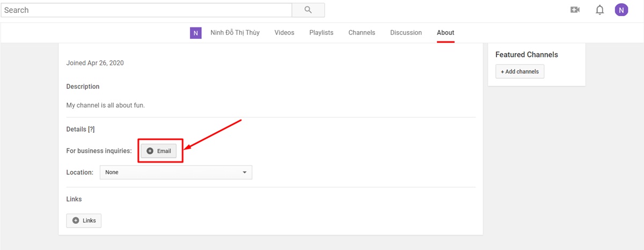
Task: Open the account avatar menu
Action: pyautogui.click(x=621, y=10)
